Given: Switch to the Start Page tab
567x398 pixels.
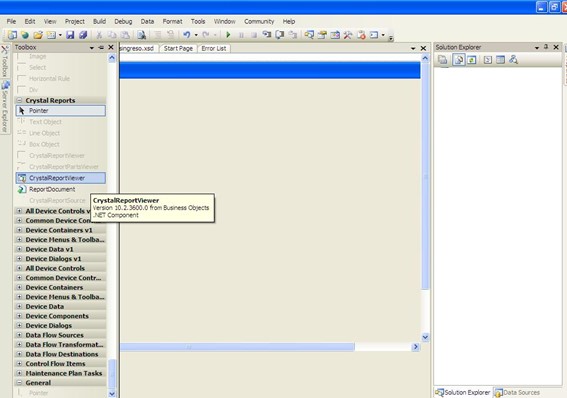Looking at the screenshot, I should point(178,48).
